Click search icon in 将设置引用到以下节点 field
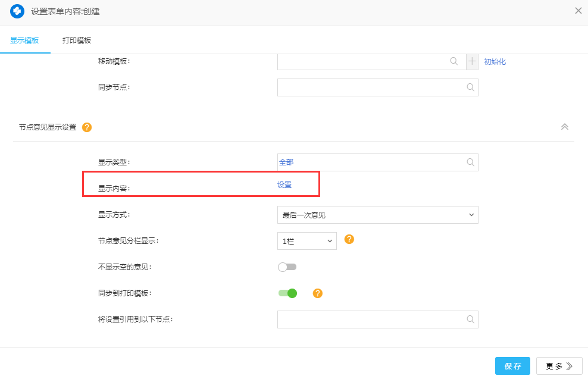The width and height of the screenshot is (588, 379). (470, 319)
